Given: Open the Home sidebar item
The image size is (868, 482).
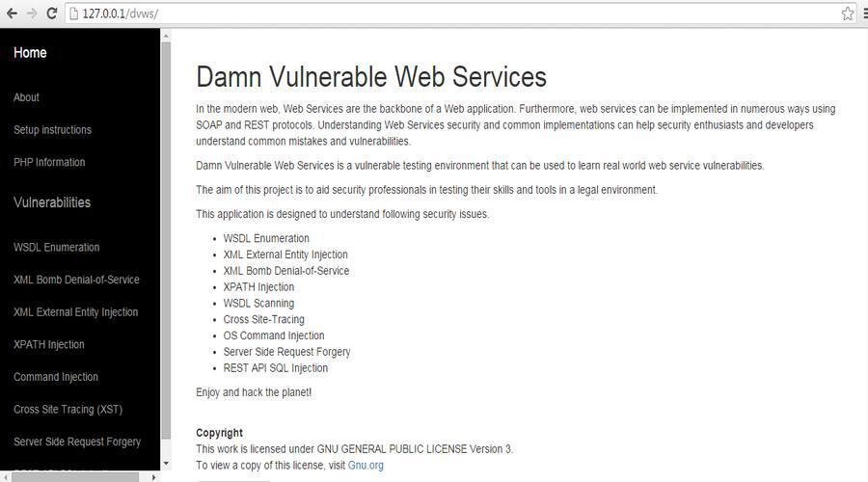Looking at the screenshot, I should click(30, 53).
